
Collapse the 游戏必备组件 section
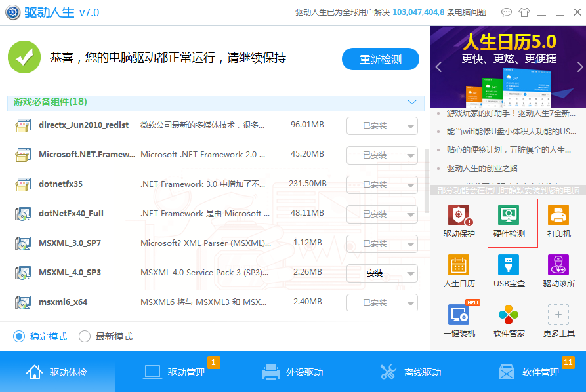tap(412, 102)
